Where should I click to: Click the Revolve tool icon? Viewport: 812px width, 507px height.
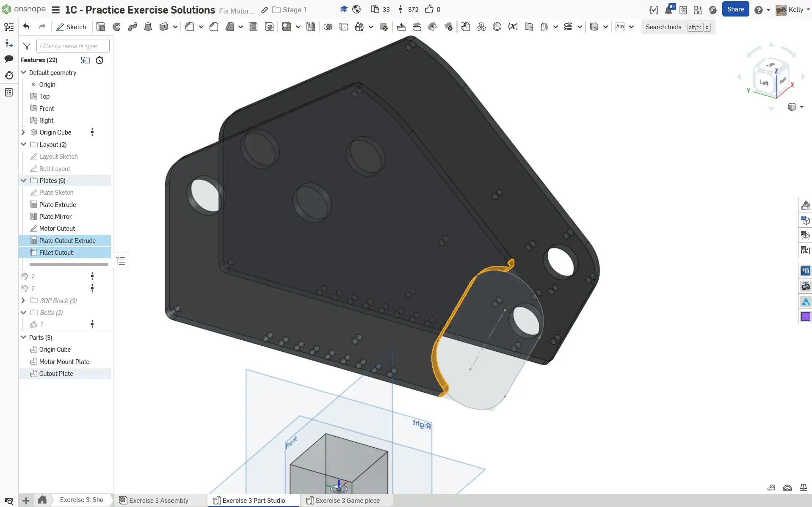click(x=117, y=27)
